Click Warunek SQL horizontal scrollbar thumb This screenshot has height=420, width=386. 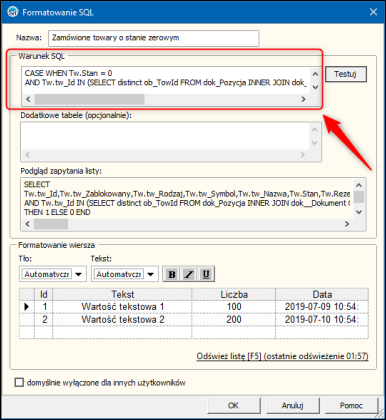[x=89, y=99]
